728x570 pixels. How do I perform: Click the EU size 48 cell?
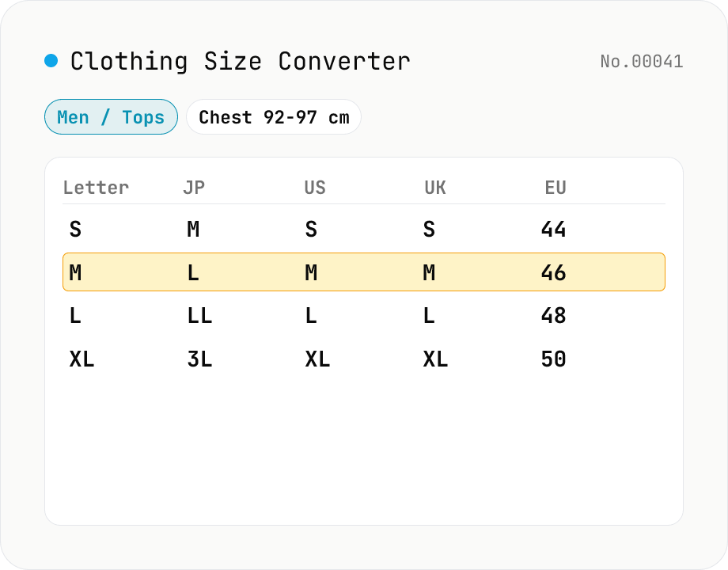pos(553,315)
